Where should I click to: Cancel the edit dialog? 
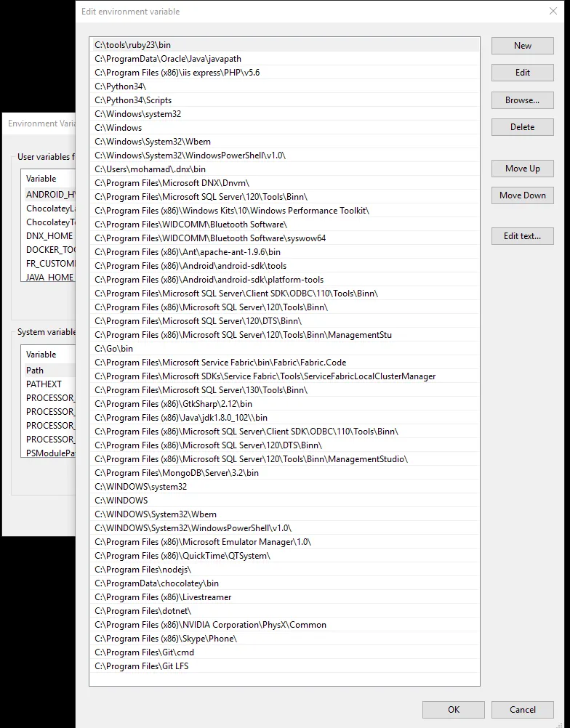click(x=522, y=709)
